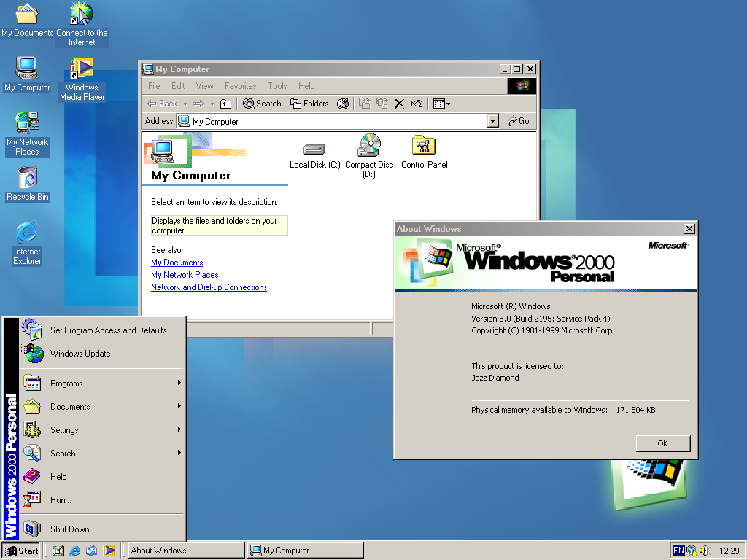747x560 pixels.
Task: Click the Back toolbar button
Action: 163,104
